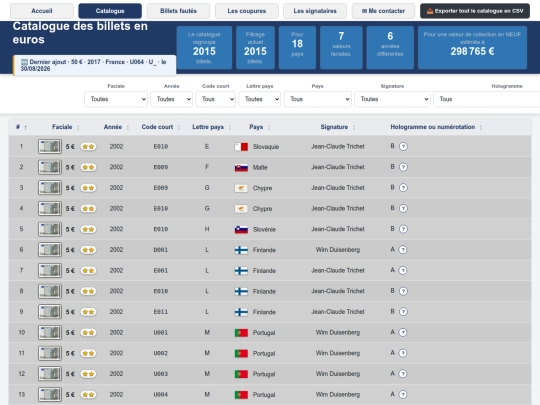Export the whole catalogue as CSV

click(475, 11)
